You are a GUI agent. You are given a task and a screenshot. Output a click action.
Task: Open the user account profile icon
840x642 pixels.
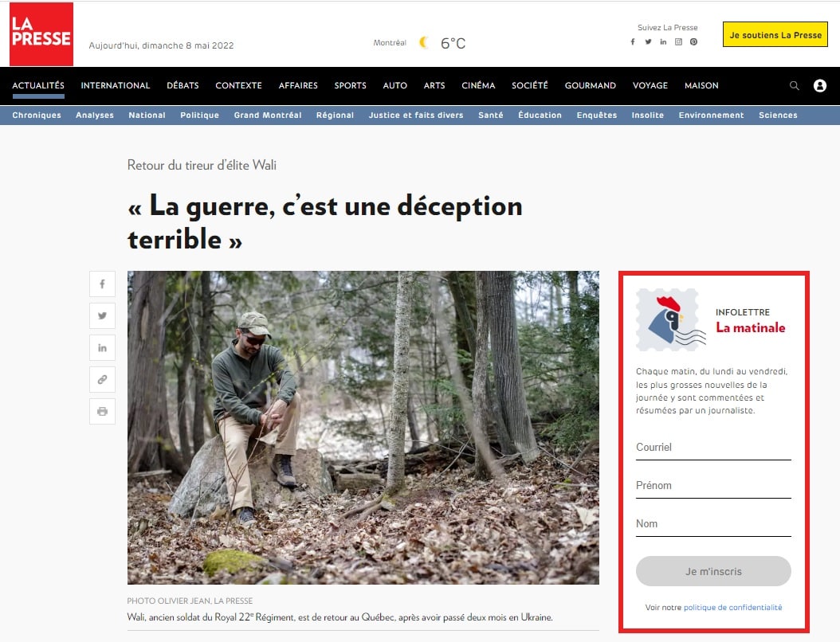819,86
